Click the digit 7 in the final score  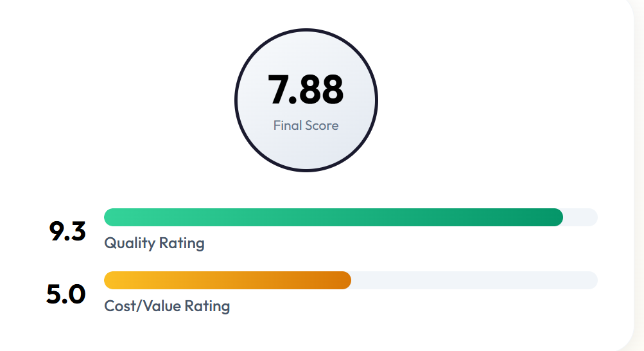tap(279, 91)
